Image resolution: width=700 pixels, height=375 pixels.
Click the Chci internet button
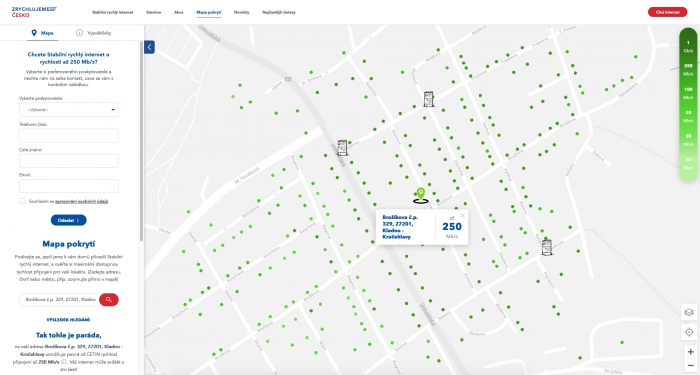(667, 12)
